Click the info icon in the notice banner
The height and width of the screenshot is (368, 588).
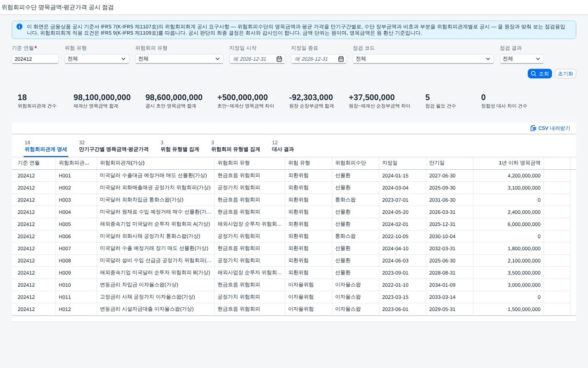pyautogui.click(x=19, y=27)
